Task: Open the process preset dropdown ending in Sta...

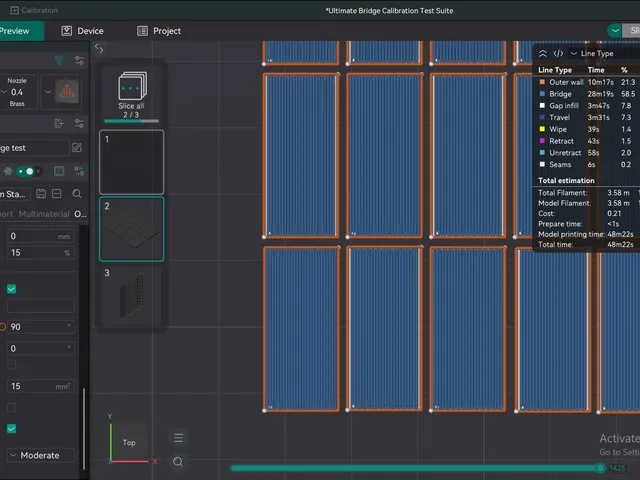Action: tap(16, 194)
